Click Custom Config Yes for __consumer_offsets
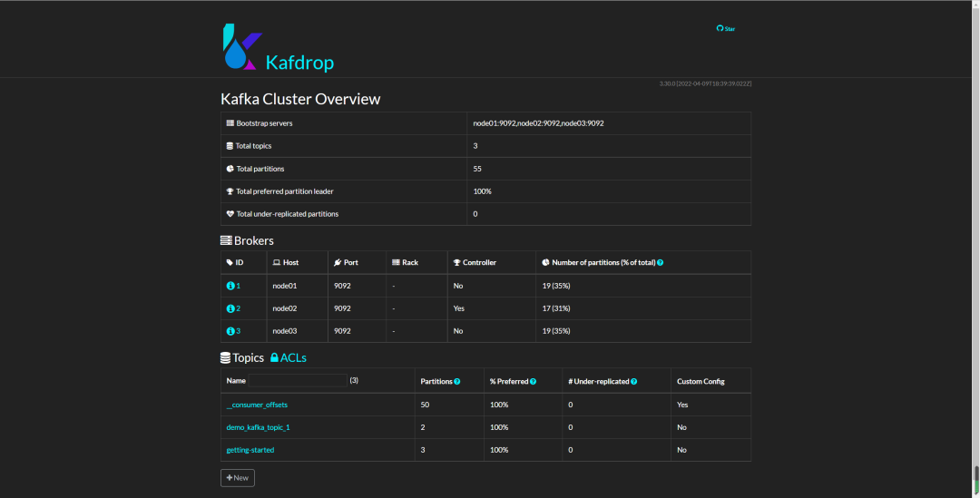Screen dimensions: 980x498 (x=682, y=405)
